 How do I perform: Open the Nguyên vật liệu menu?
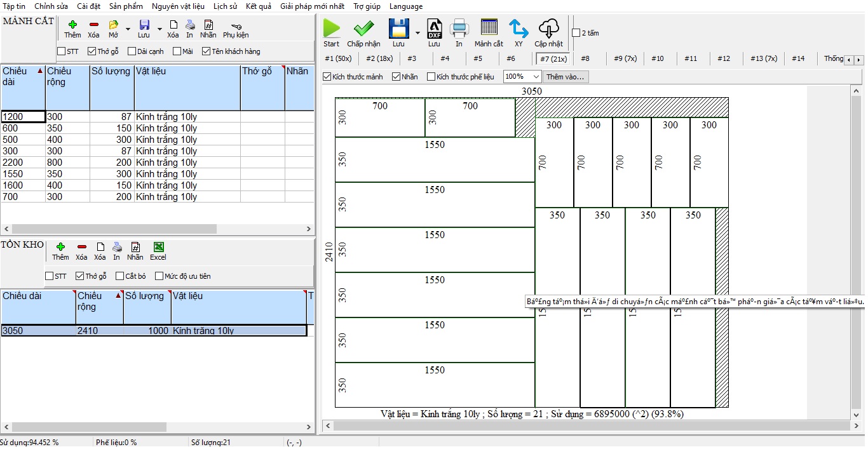click(179, 6)
